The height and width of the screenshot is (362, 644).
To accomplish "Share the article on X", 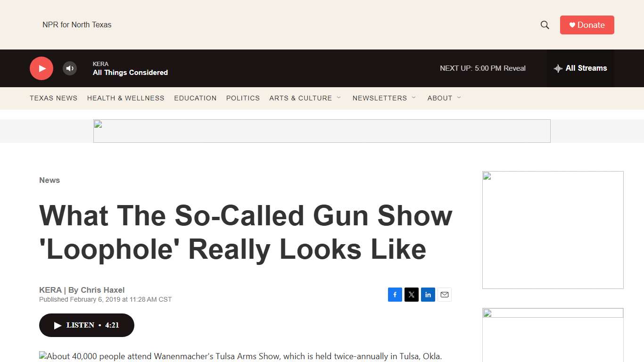I will tap(412, 294).
